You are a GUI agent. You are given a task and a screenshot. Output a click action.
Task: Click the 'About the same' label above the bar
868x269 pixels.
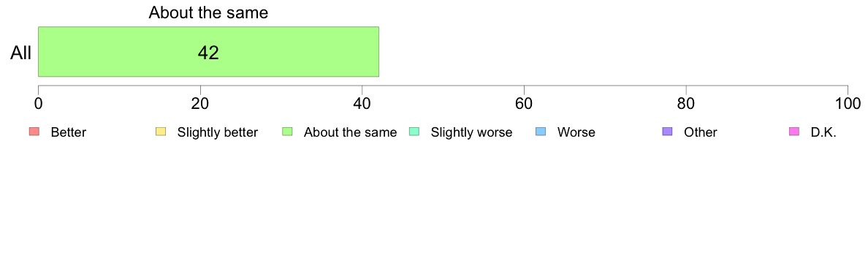click(208, 12)
